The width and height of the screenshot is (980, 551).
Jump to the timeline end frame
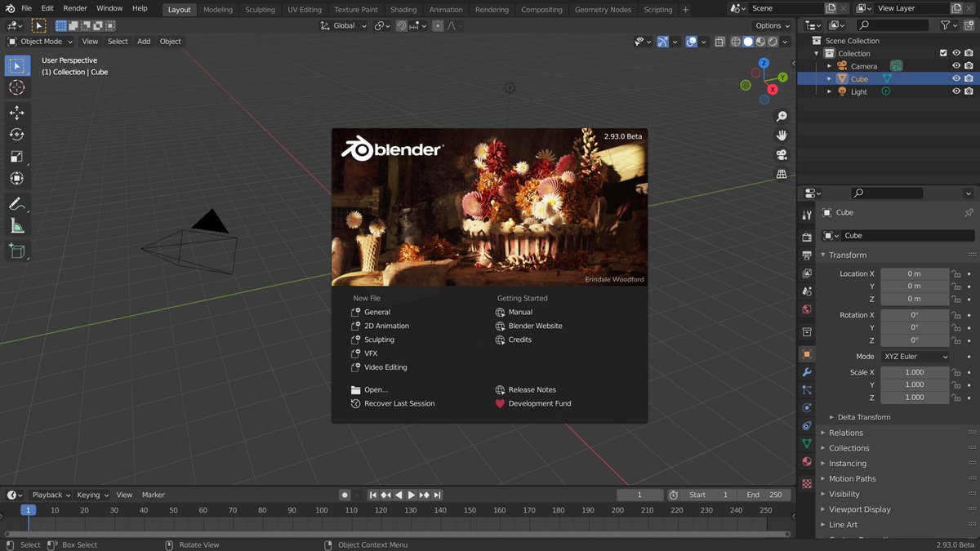[438, 495]
